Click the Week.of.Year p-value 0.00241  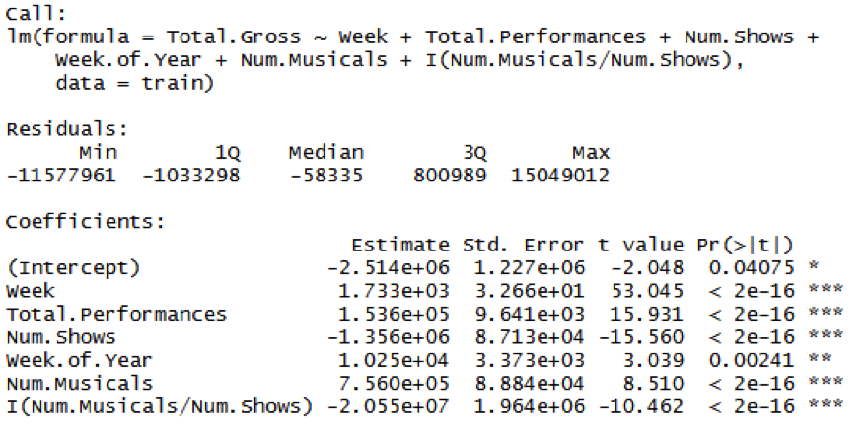click(752, 360)
